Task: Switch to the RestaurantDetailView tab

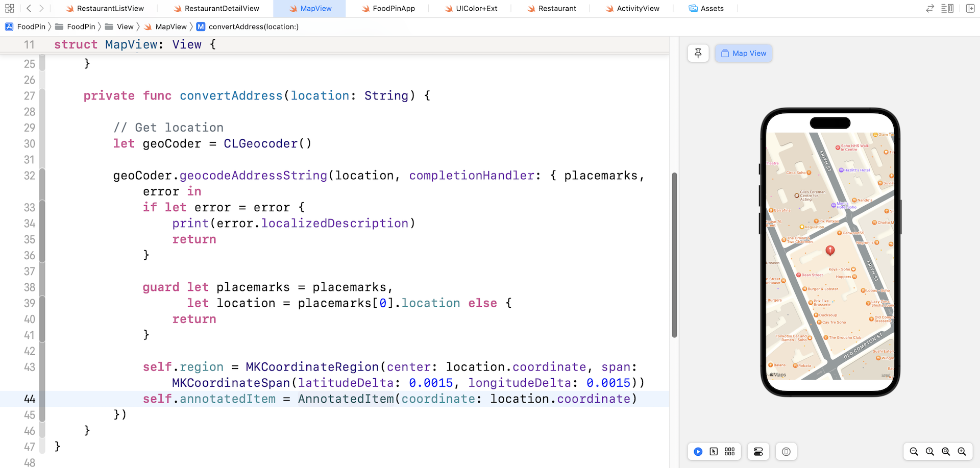Action: 216,9
